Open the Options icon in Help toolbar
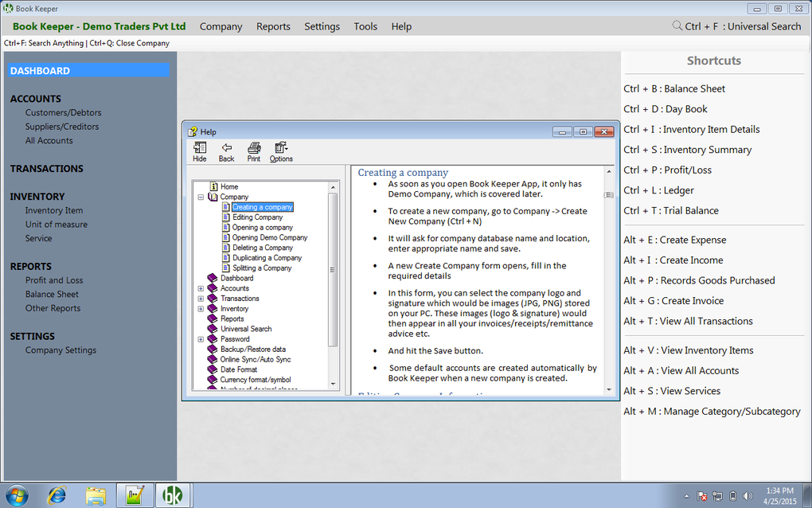The image size is (812, 508). pos(281,147)
